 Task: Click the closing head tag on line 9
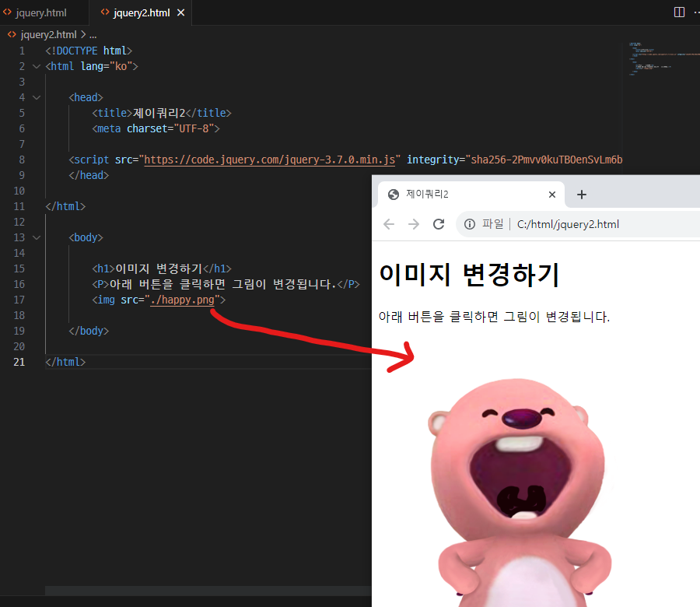[89, 176]
